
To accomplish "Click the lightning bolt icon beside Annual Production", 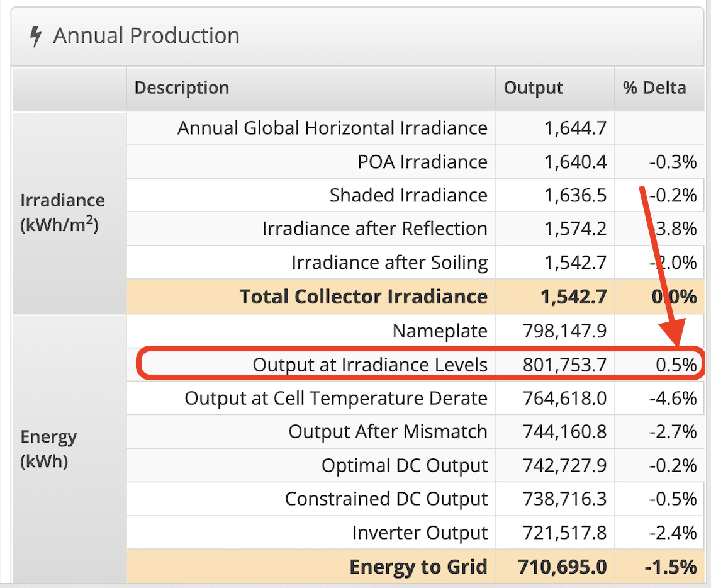I will pyautogui.click(x=35, y=36).
